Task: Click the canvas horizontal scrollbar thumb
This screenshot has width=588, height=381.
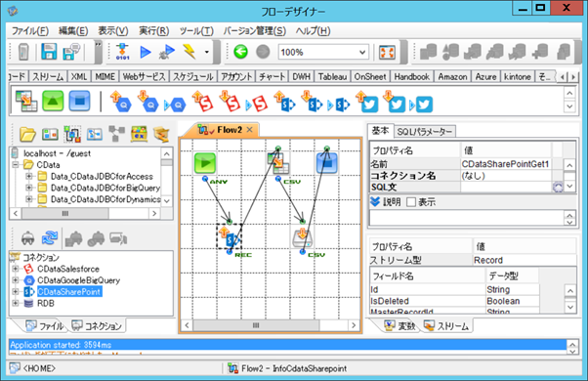Action: tap(256, 325)
